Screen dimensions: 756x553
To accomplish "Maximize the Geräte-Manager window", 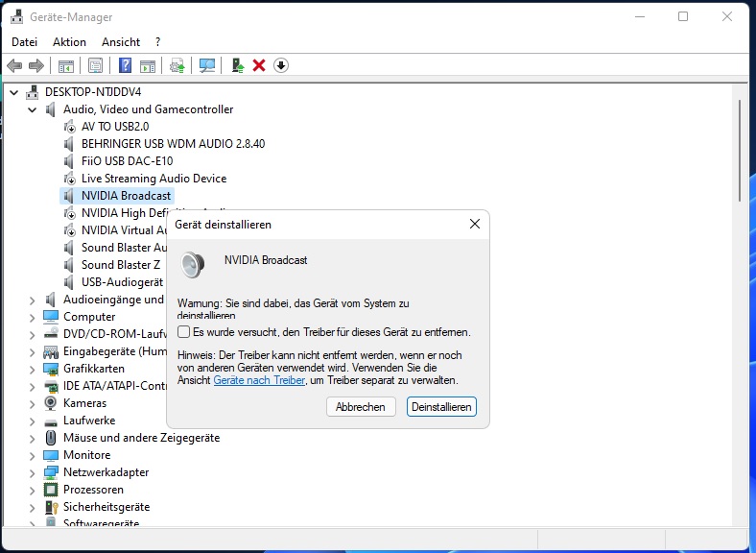I will pos(683,17).
